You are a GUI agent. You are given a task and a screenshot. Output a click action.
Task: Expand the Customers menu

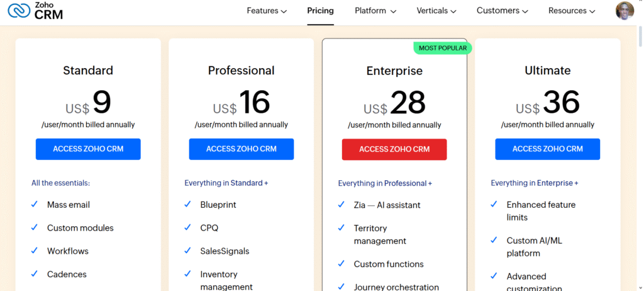(502, 11)
